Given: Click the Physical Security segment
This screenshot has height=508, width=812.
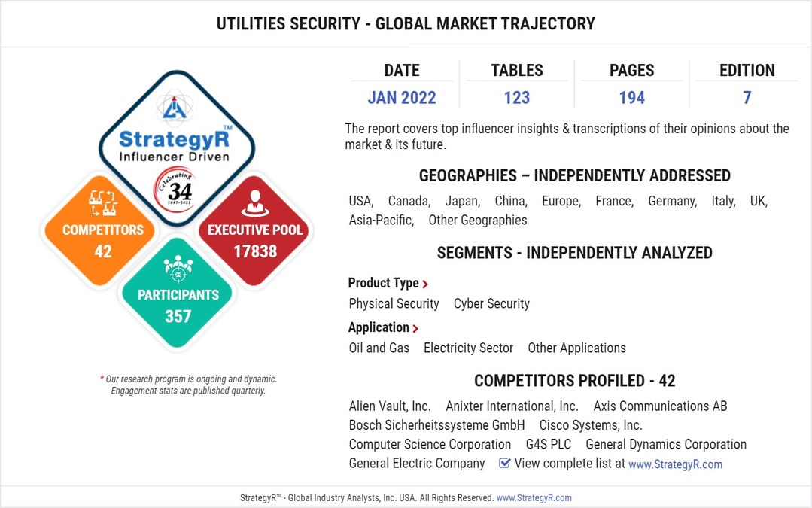Looking at the screenshot, I should tap(394, 303).
